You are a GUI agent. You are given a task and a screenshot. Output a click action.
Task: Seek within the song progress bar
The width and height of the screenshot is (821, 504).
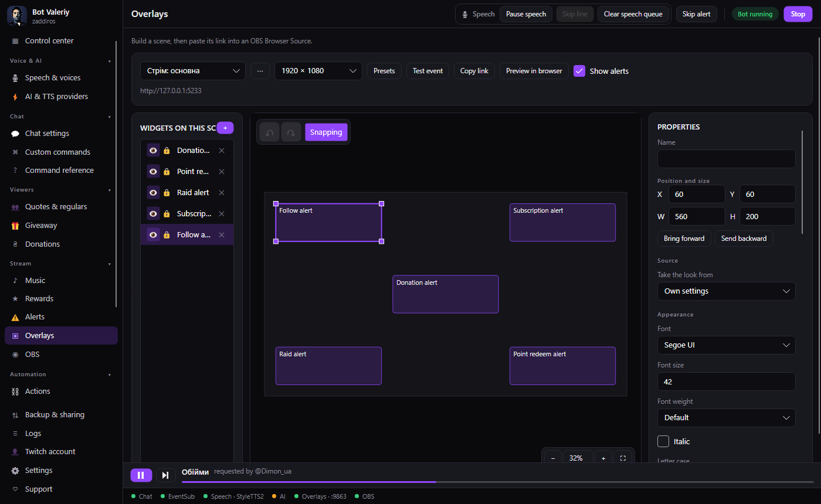[498, 482]
